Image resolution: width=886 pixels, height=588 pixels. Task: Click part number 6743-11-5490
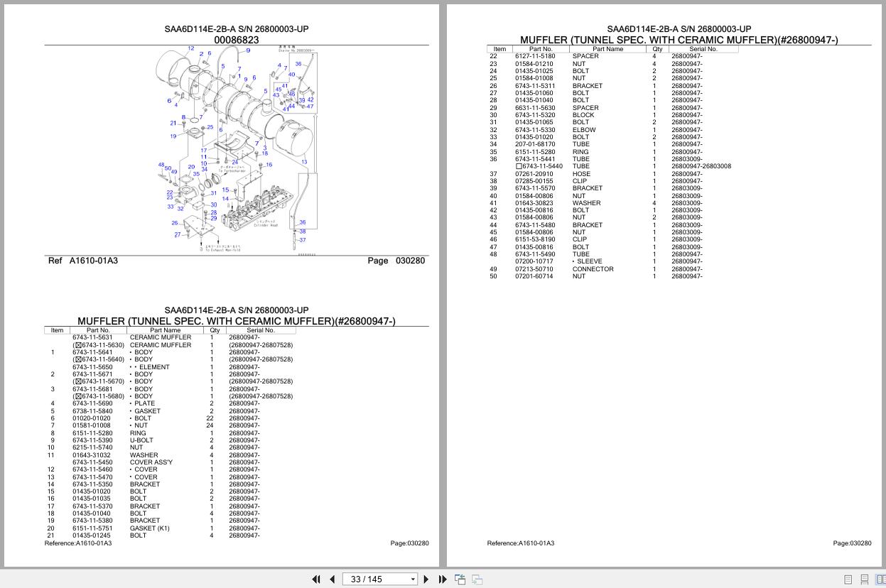pyautogui.click(x=535, y=254)
